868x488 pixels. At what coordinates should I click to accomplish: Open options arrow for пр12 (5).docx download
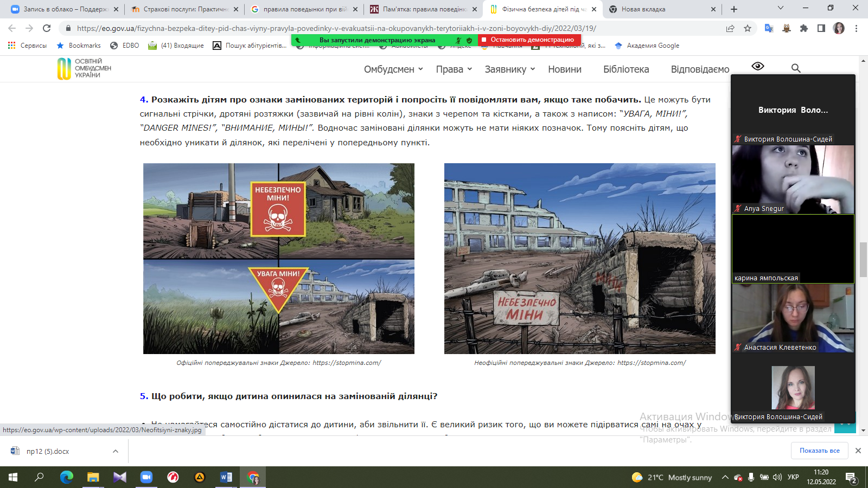click(116, 451)
